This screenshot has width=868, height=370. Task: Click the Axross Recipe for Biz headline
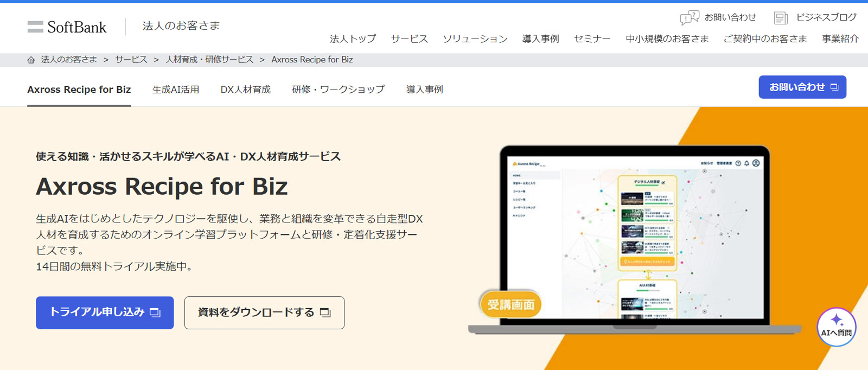pyautogui.click(x=162, y=187)
